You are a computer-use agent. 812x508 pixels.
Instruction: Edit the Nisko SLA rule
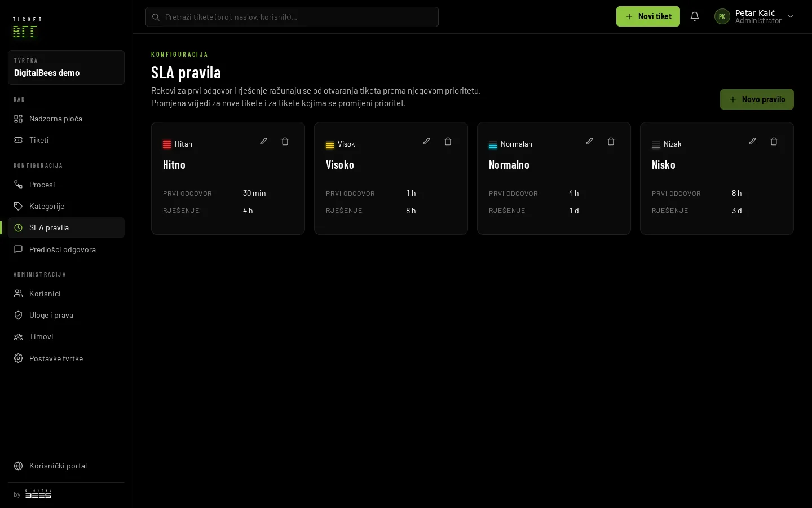pyautogui.click(x=752, y=142)
